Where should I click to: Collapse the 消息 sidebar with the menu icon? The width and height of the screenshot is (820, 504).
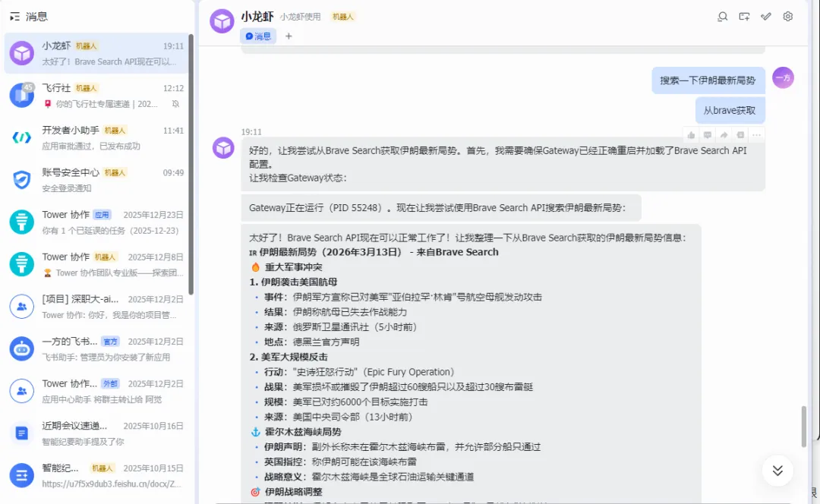pyautogui.click(x=14, y=17)
